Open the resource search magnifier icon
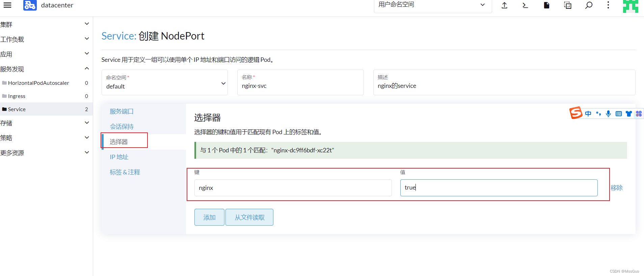 point(589,5)
